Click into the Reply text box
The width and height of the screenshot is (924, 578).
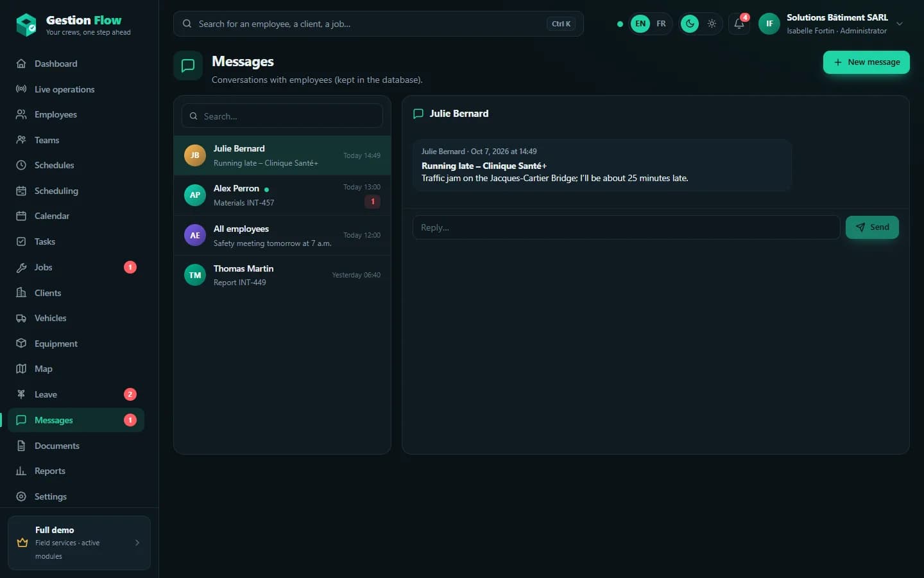(626, 227)
